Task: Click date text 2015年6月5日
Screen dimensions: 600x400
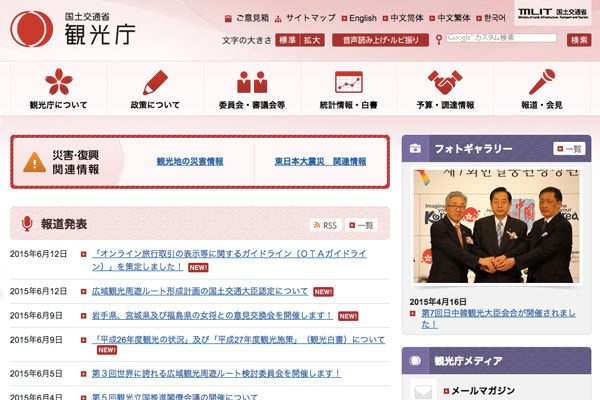Action: coord(36,374)
